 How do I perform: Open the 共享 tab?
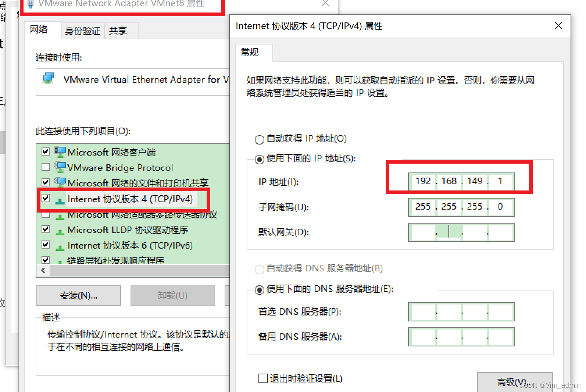118,31
